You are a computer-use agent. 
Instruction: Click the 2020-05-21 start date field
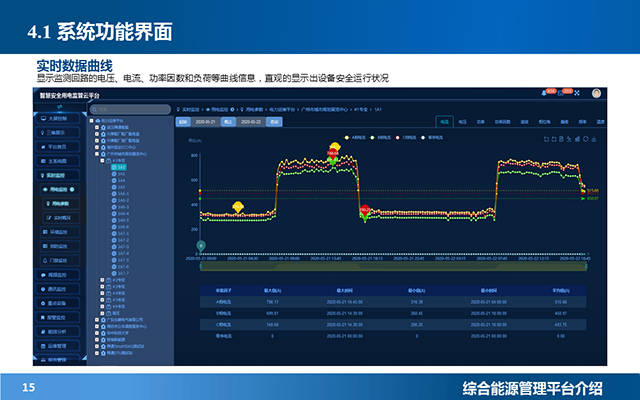[x=205, y=122]
